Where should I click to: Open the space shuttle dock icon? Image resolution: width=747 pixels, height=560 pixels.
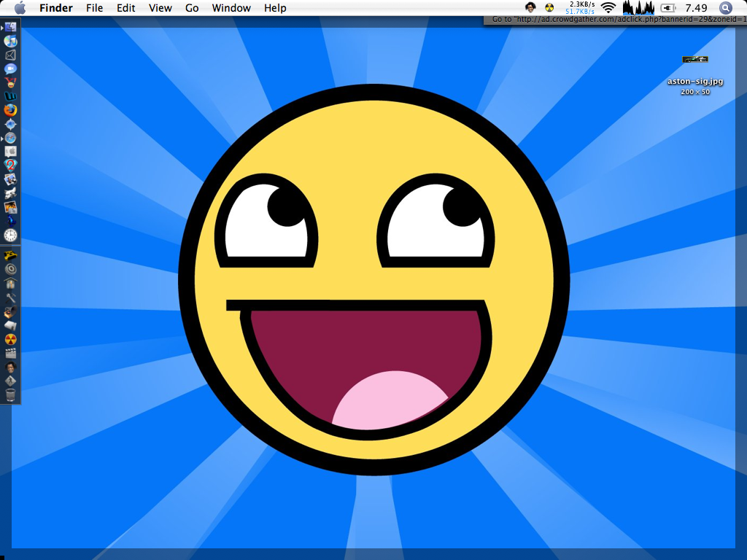[10, 193]
